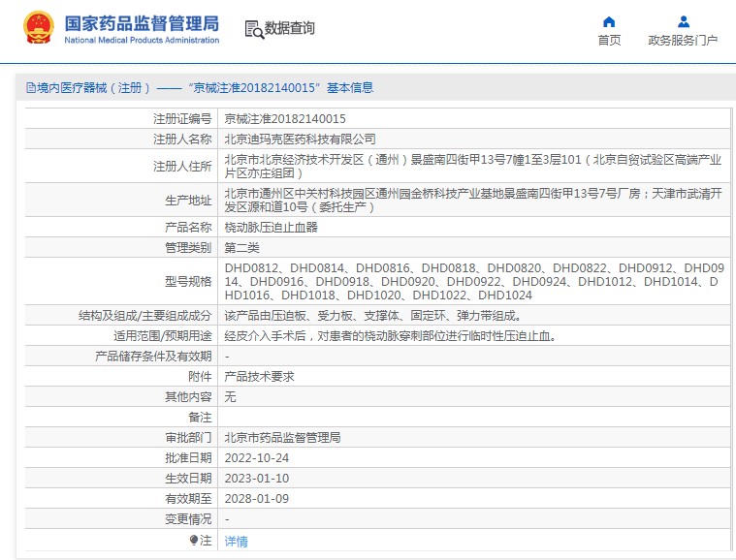Click the 变更情况 label
Image resolution: width=736 pixels, height=560 pixels.
[188, 519]
